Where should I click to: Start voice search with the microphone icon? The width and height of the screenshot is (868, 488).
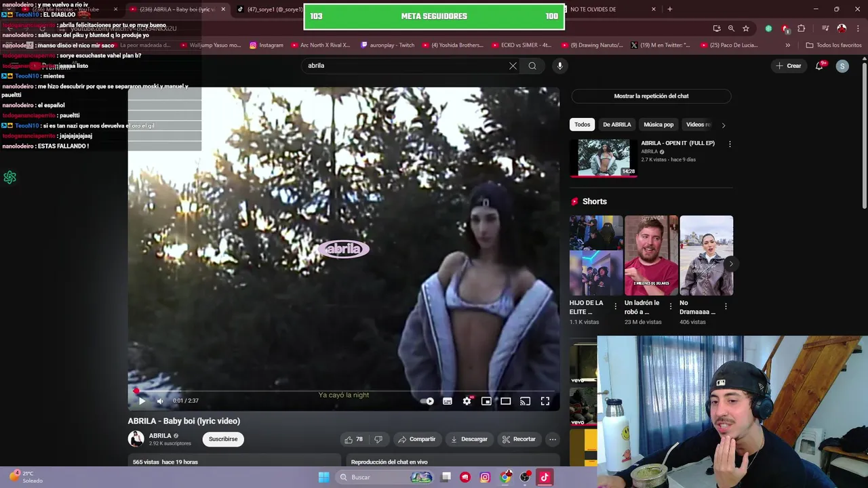pos(559,66)
